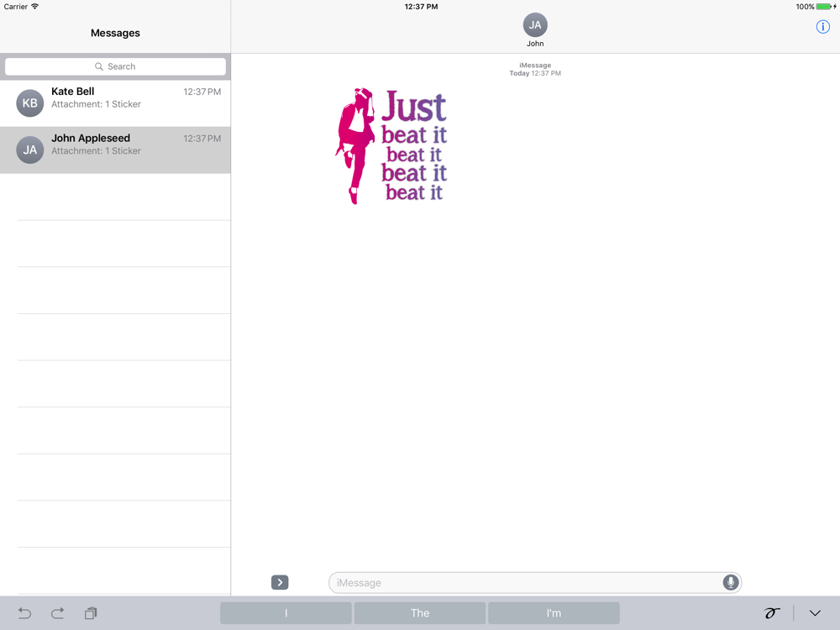
Task: Choose the "The" predictive suggestion
Action: (x=420, y=613)
